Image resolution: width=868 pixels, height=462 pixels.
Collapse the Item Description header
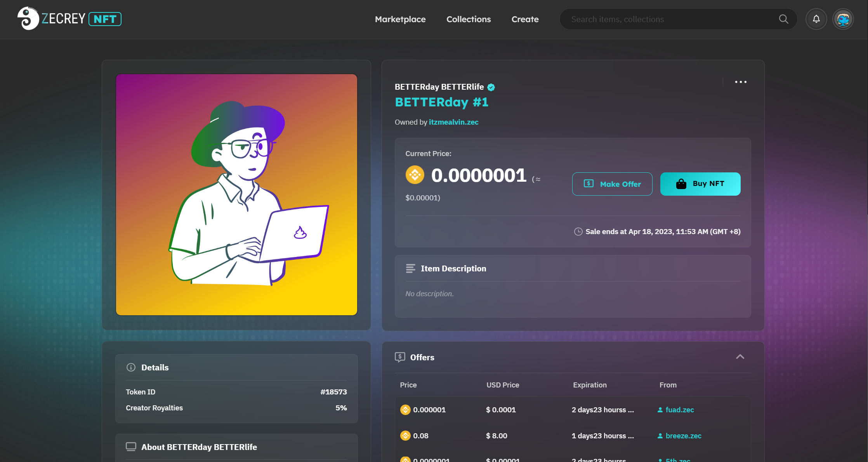(x=453, y=269)
